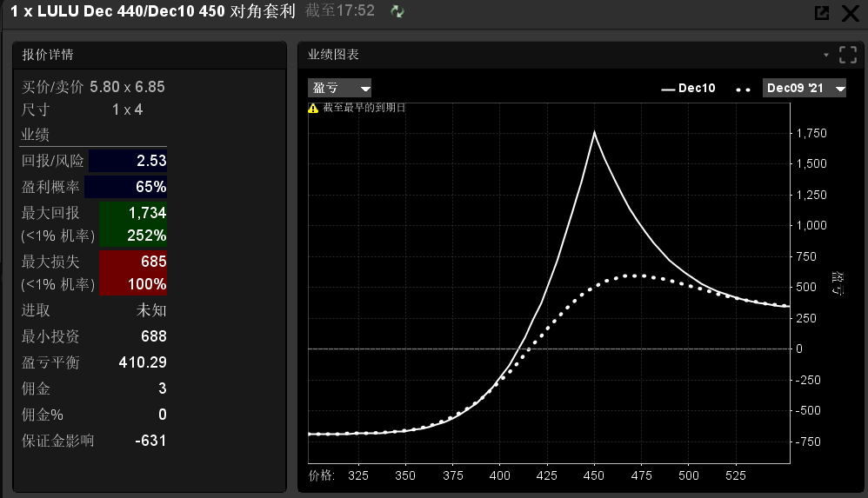Click the 最小投资 value 688
The height and width of the screenshot is (498, 868).
pyautogui.click(x=153, y=335)
